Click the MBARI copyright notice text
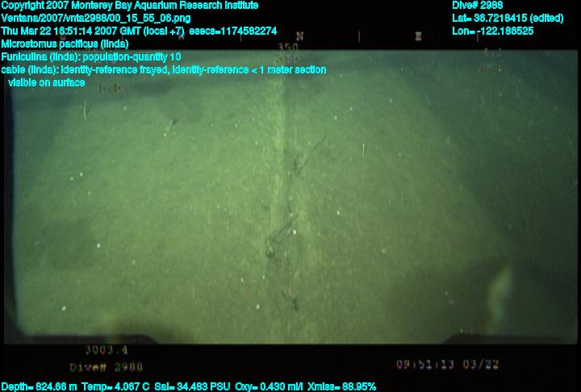 coord(130,5)
